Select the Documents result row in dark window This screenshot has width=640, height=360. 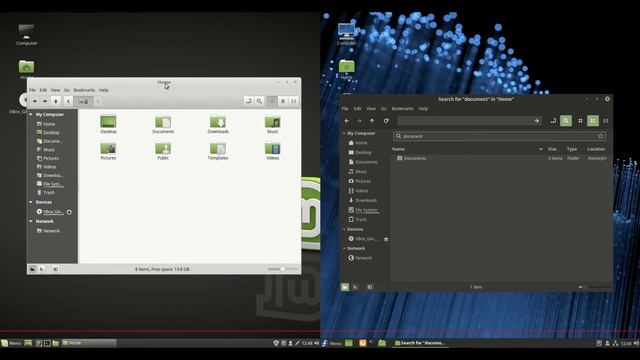500,158
